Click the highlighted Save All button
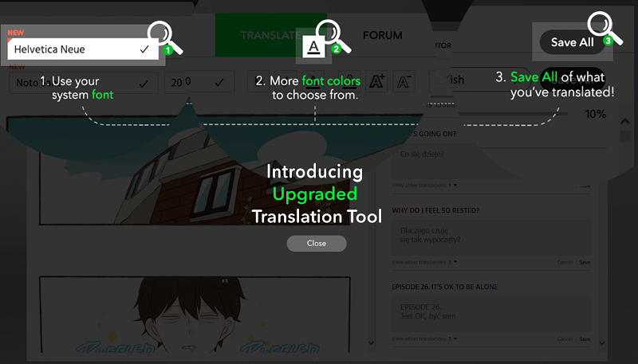638x364 pixels. click(572, 42)
